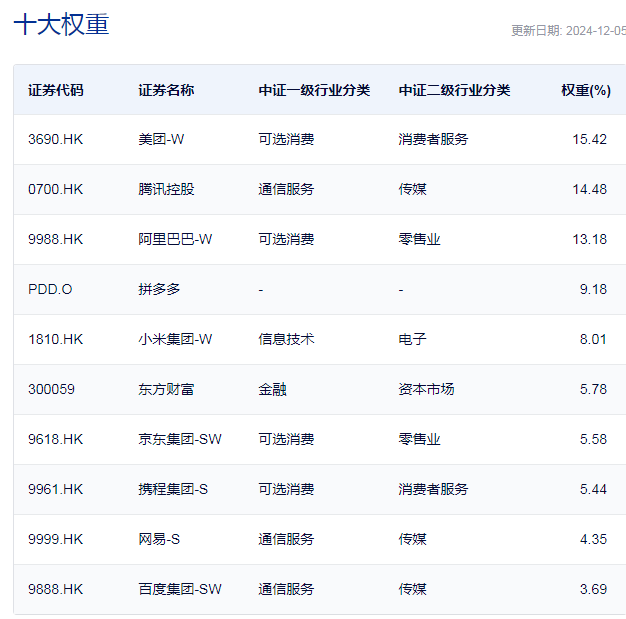Screen dimensions: 626x619
Task: Select stock code 3690.HK
Action: pos(55,139)
